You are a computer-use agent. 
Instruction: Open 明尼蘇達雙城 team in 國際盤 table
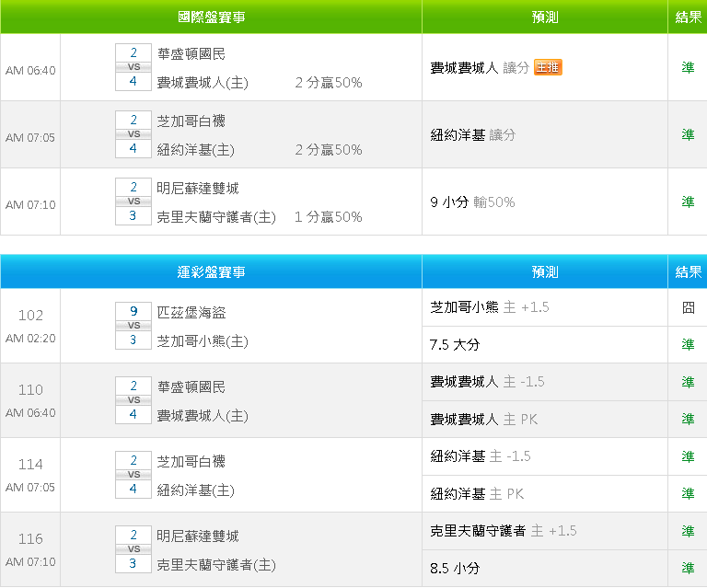pos(198,188)
